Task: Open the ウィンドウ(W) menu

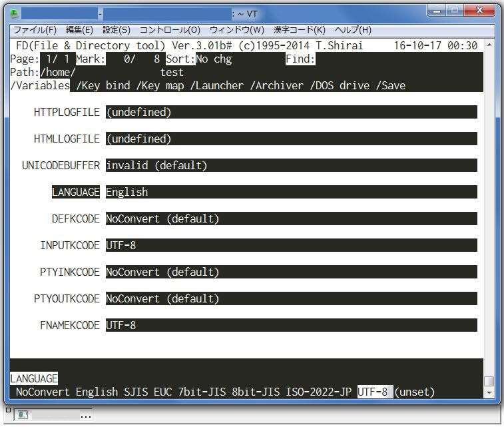Action: pos(237,30)
